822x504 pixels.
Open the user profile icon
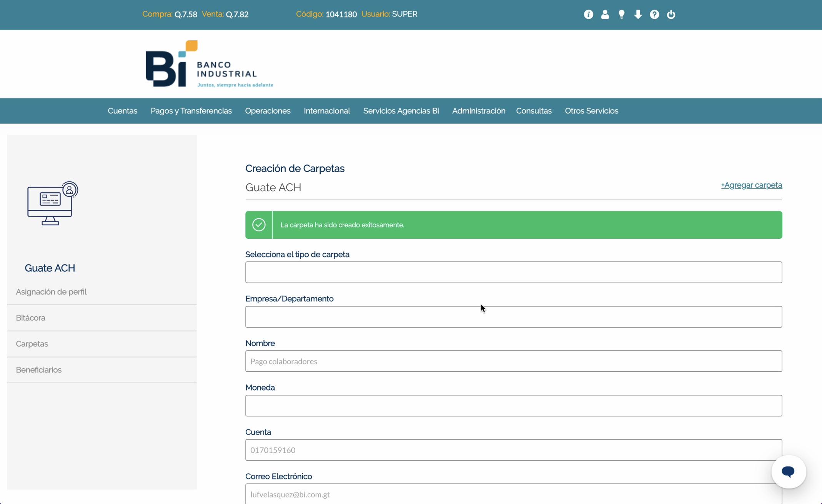pos(605,15)
